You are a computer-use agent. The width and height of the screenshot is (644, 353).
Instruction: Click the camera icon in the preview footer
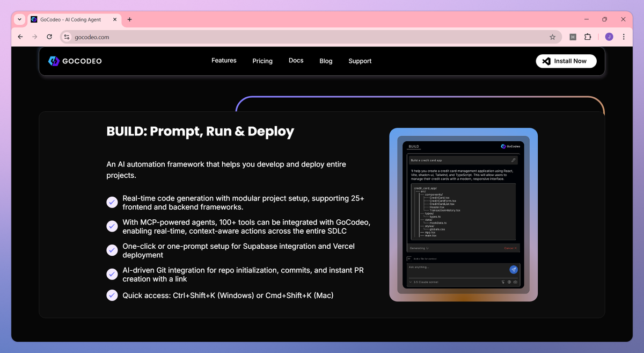click(x=515, y=282)
